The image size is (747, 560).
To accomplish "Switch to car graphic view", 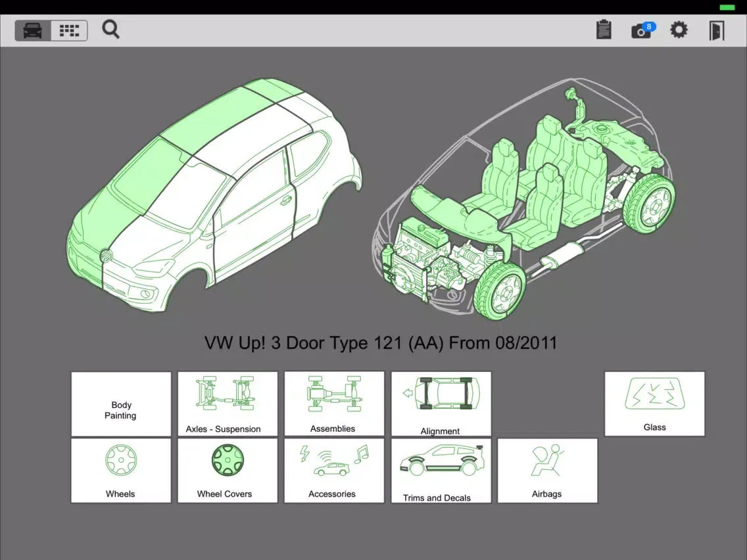I will click(x=33, y=30).
